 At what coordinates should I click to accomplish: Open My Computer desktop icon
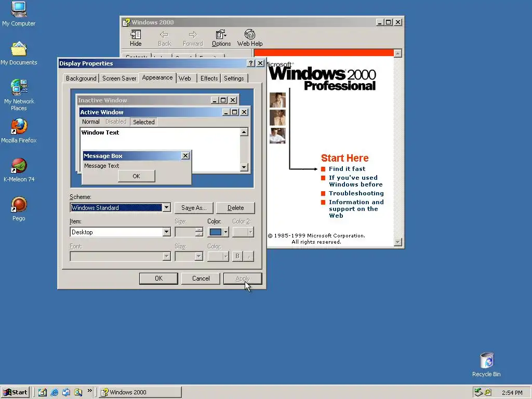[19, 14]
